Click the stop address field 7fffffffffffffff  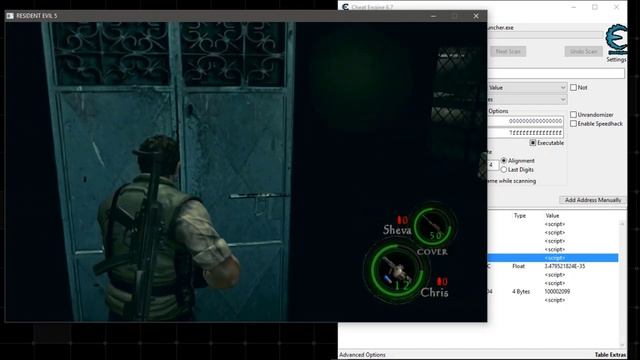point(525,133)
